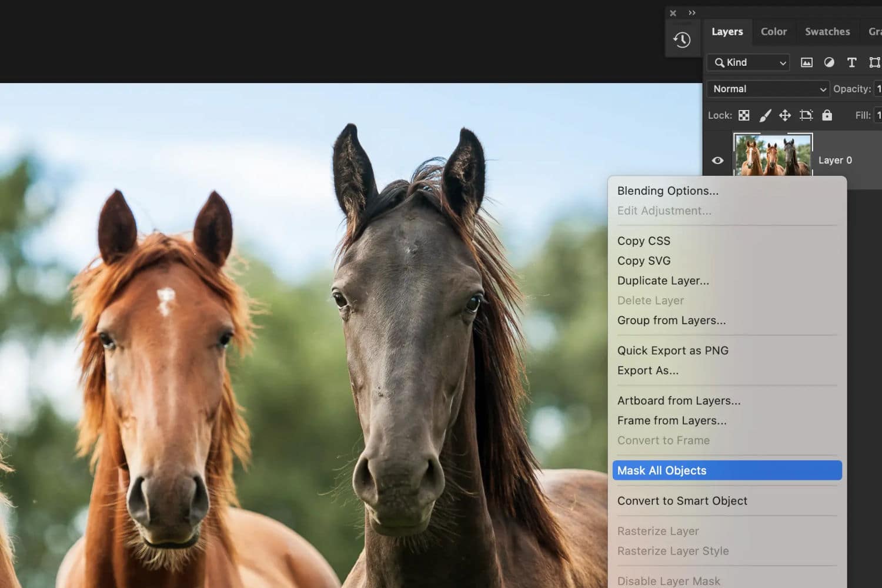
Task: Click lock transparent pixels icon
Action: [744, 115]
